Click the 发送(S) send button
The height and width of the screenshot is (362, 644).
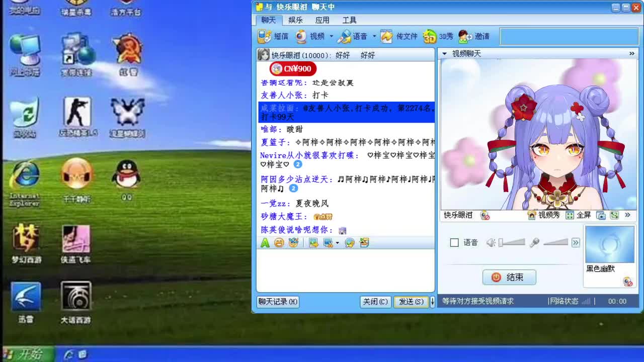[x=411, y=302]
